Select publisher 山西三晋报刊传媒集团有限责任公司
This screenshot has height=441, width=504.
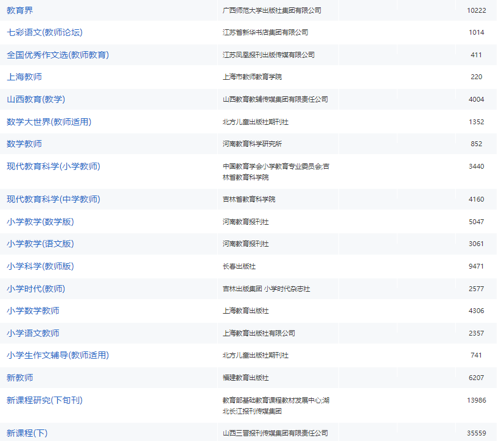tap(276, 433)
